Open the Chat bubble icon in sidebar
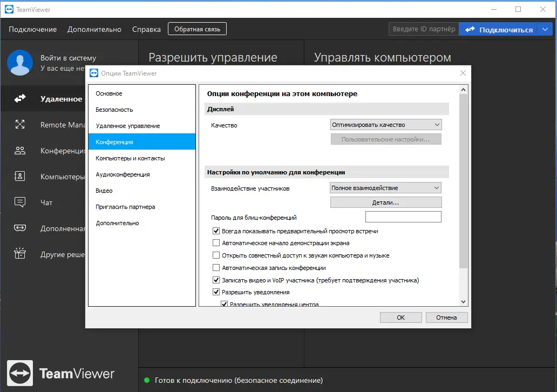 click(x=20, y=202)
